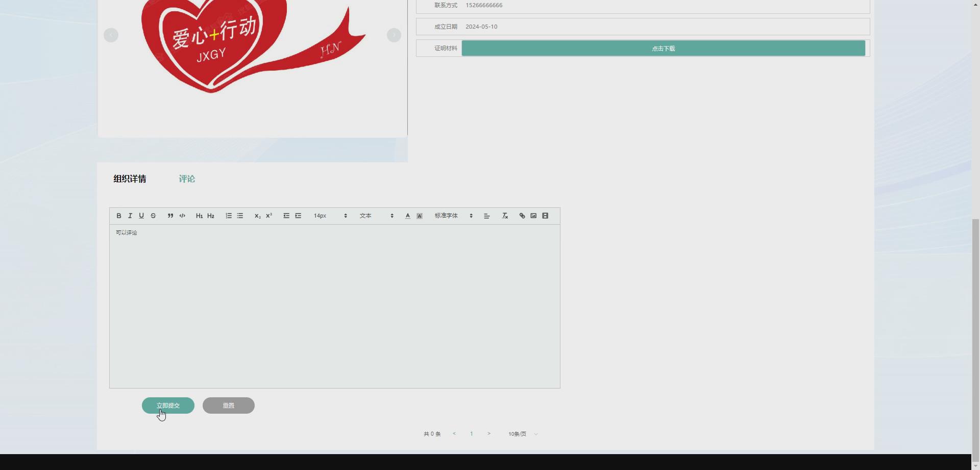Insert a code block

tap(182, 216)
